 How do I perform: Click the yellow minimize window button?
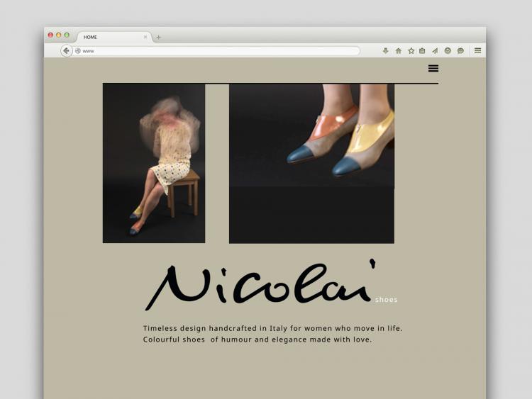click(x=59, y=35)
